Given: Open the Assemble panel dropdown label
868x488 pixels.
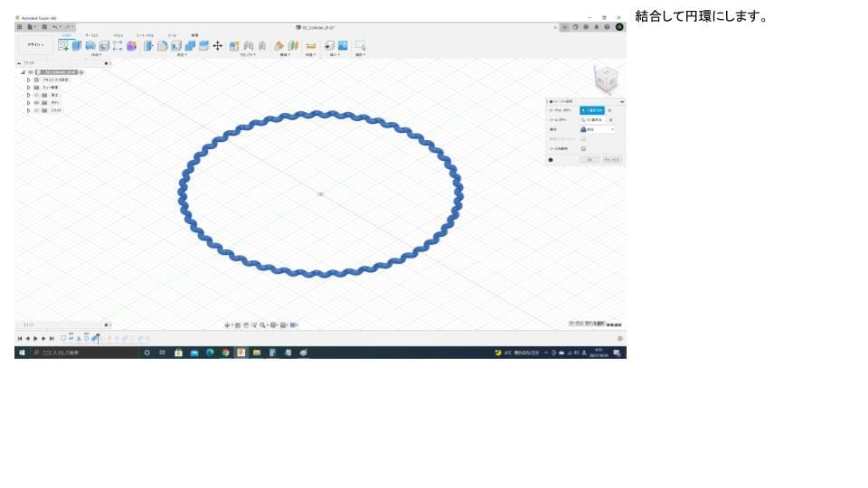Looking at the screenshot, I should (x=248, y=55).
